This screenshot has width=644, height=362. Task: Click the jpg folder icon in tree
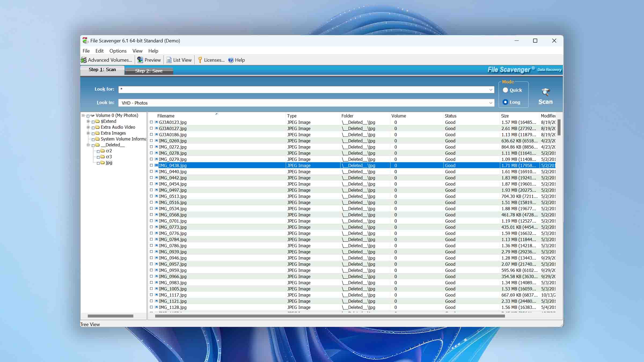tap(103, 163)
